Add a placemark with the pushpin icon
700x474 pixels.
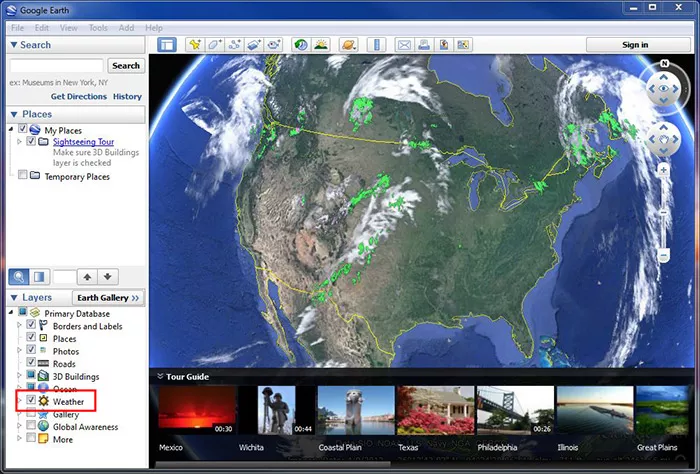[195, 45]
